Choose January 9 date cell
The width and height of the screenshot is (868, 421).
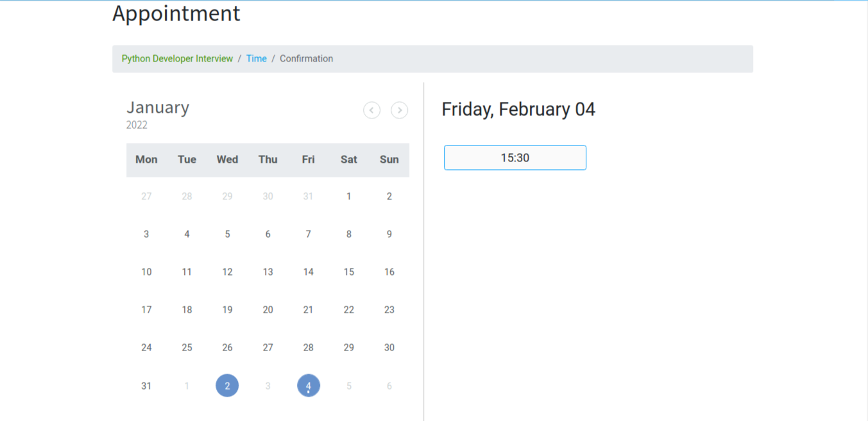coord(389,234)
